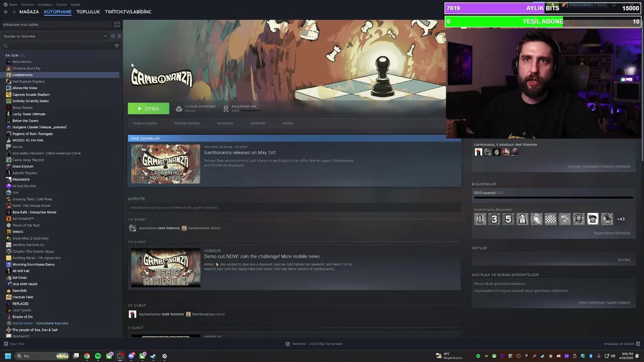Open 'Gambonanza releases on May 1st!' headline
The image size is (644, 362).
pos(239,152)
